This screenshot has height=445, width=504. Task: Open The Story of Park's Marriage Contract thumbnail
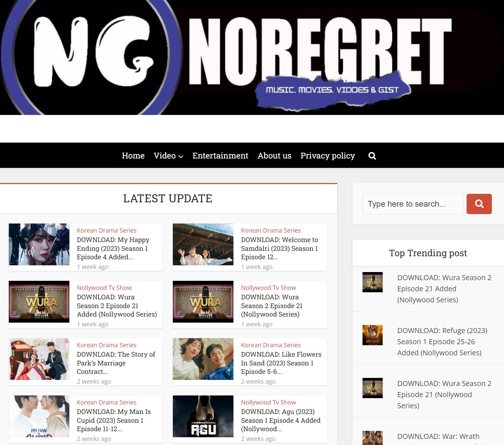[x=39, y=359]
